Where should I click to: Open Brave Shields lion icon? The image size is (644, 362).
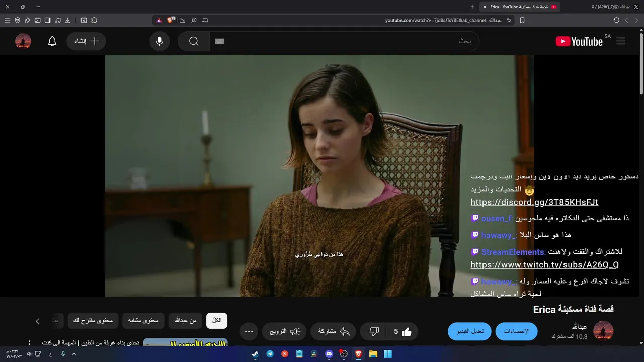[171, 20]
